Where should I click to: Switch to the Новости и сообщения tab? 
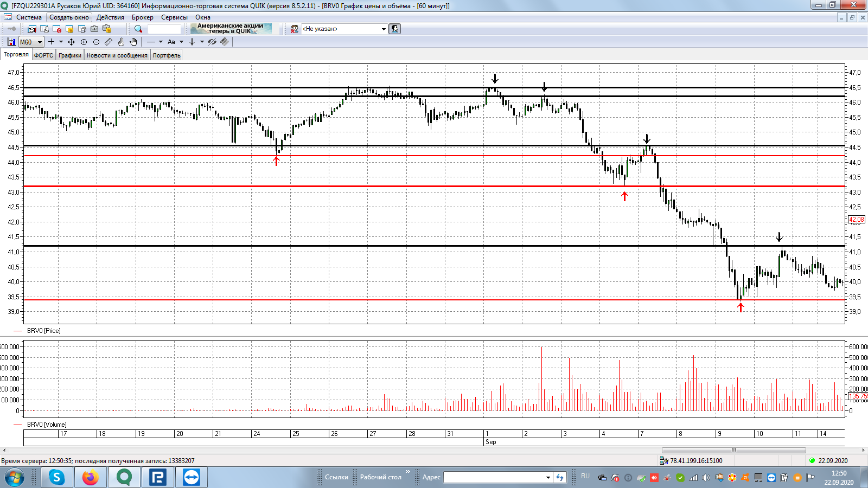[117, 55]
